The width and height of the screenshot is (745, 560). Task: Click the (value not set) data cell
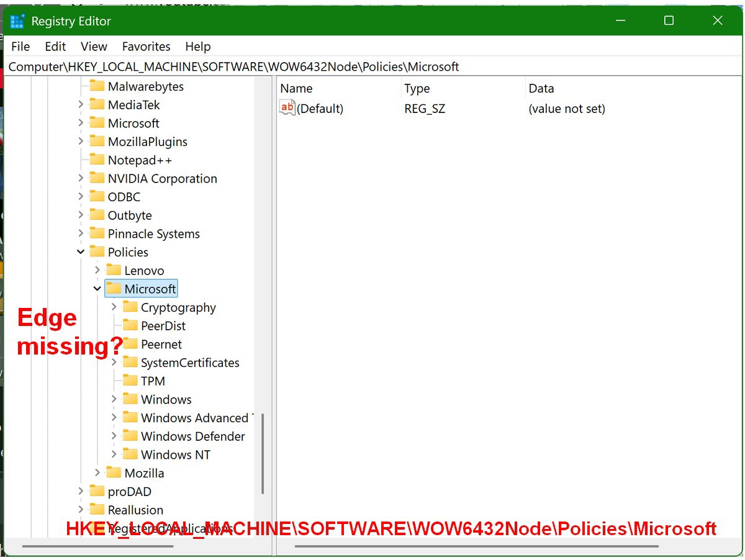click(567, 109)
